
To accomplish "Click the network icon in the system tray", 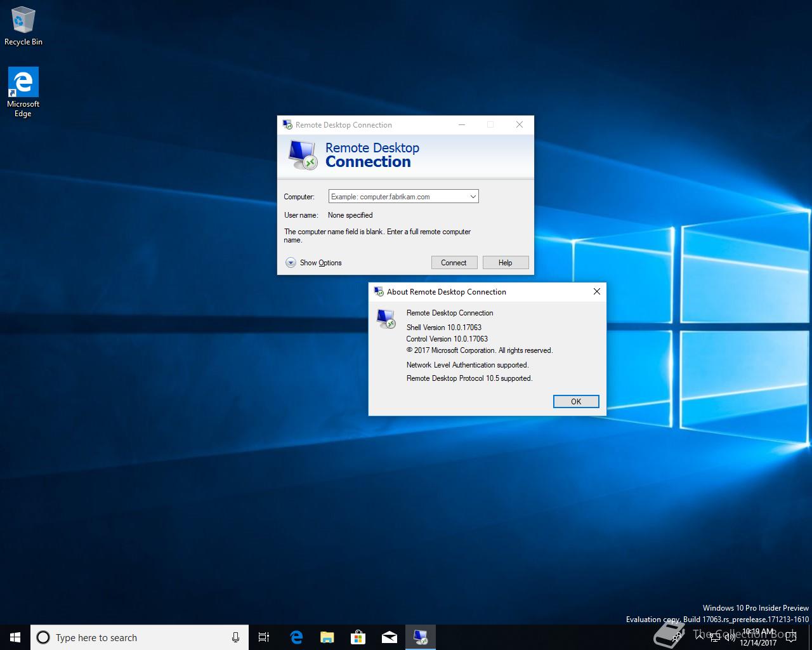I will 715,637.
